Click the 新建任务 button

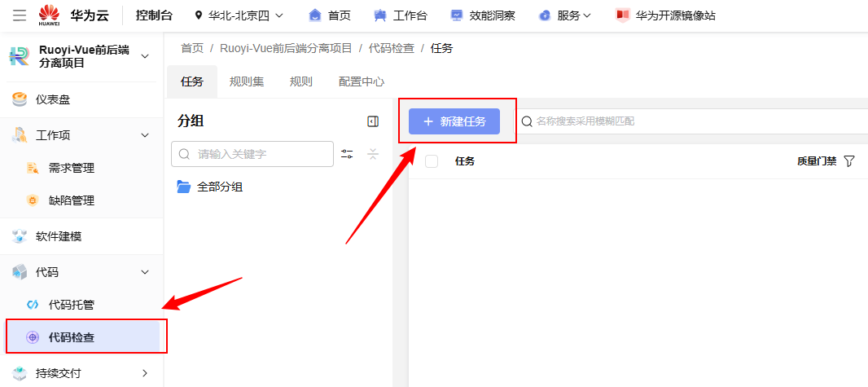click(x=454, y=121)
